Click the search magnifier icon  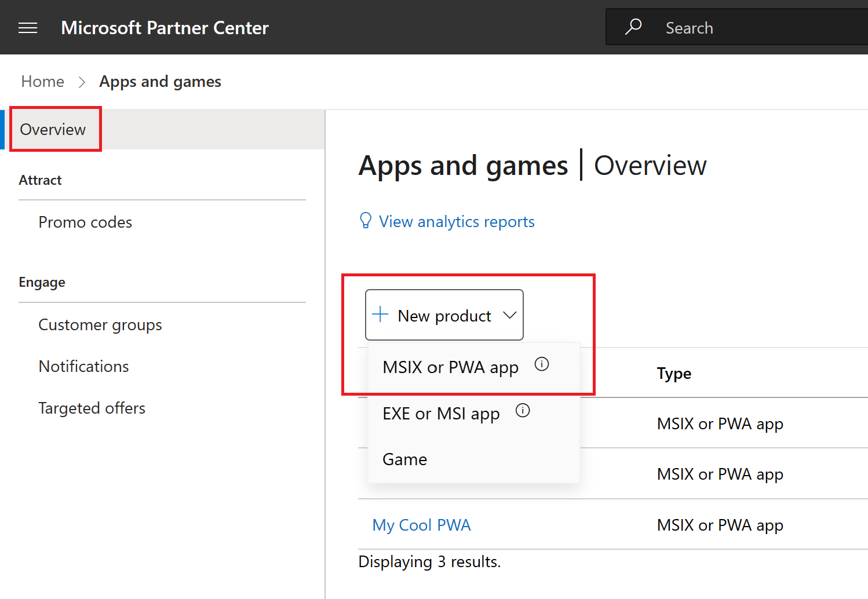(633, 27)
